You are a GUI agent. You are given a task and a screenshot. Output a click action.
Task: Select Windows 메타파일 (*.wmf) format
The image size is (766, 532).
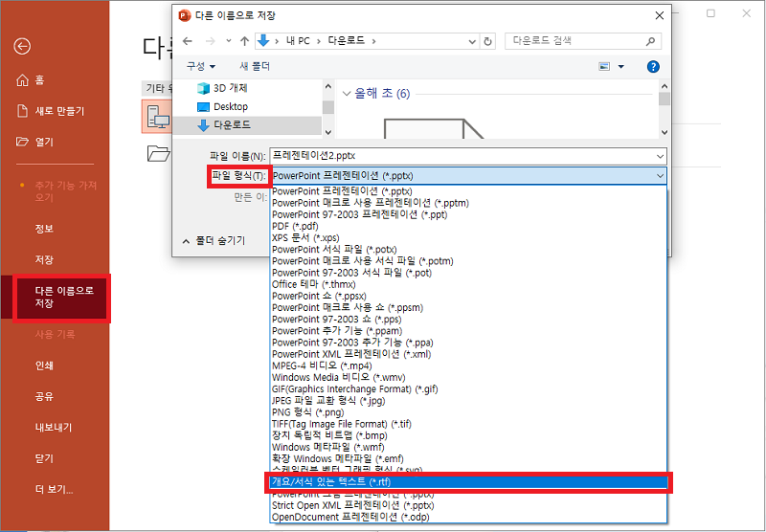tap(327, 447)
